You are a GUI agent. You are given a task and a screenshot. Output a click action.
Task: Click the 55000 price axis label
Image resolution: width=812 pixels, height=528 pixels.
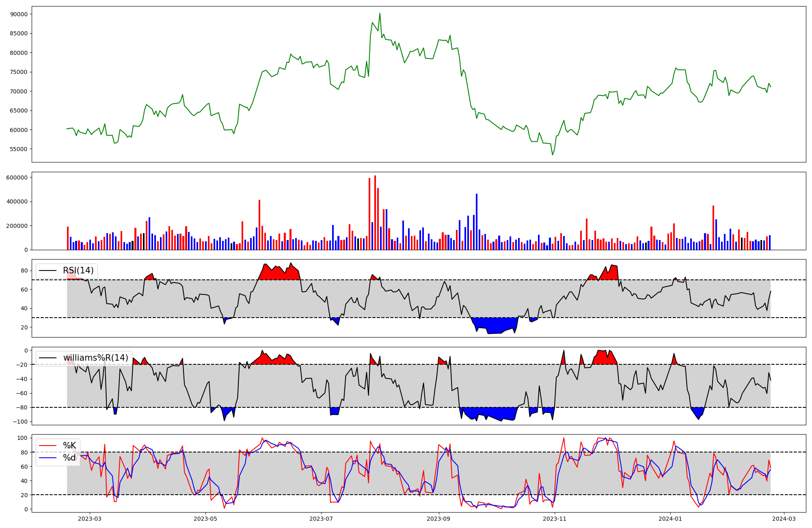coord(18,149)
